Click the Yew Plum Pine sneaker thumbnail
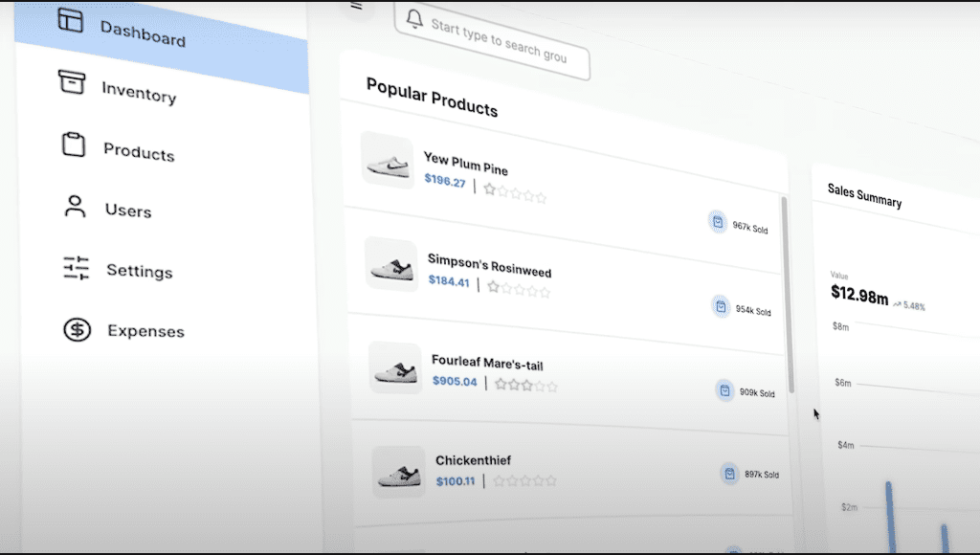The width and height of the screenshot is (980, 555). [387, 161]
